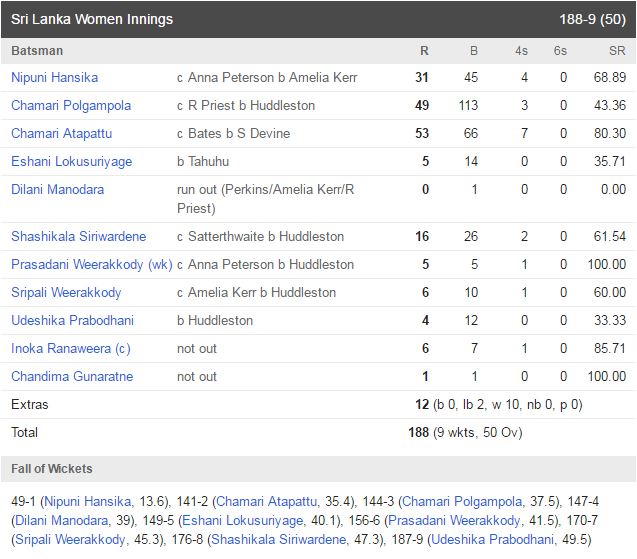Open Shashikala Siriwardene's batsman profile
This screenshot has width=637, height=559.
pos(79,236)
